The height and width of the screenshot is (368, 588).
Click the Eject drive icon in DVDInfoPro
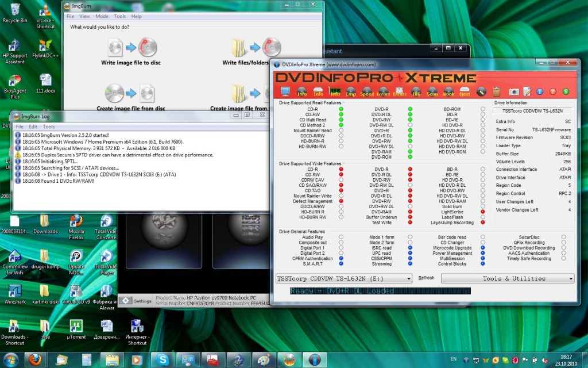click(465, 91)
